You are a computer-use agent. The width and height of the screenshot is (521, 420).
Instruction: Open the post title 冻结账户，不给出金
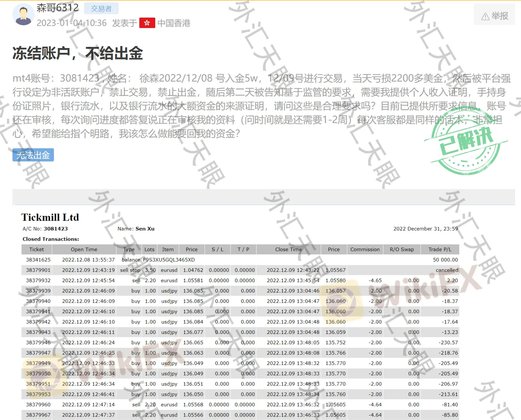(78, 54)
